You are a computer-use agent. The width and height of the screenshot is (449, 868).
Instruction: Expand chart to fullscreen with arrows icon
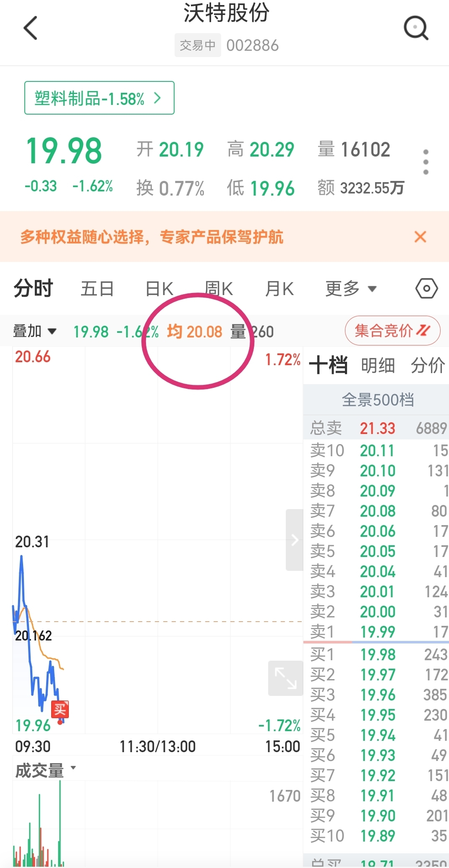(285, 678)
